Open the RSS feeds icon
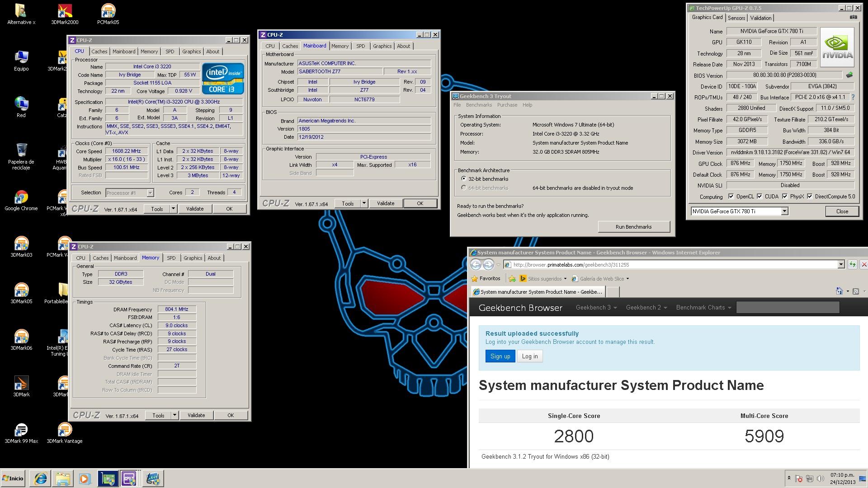 coord(855,291)
